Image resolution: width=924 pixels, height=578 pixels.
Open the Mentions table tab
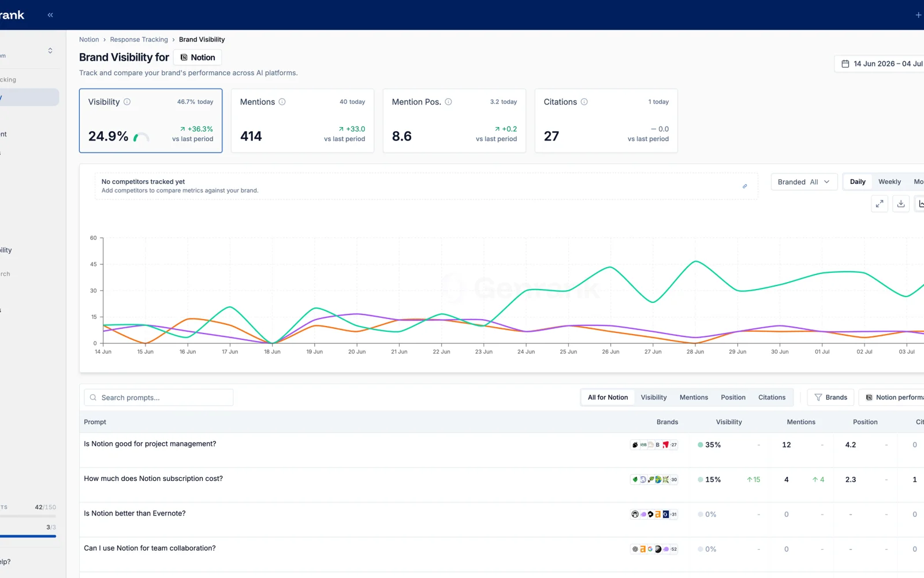694,398
